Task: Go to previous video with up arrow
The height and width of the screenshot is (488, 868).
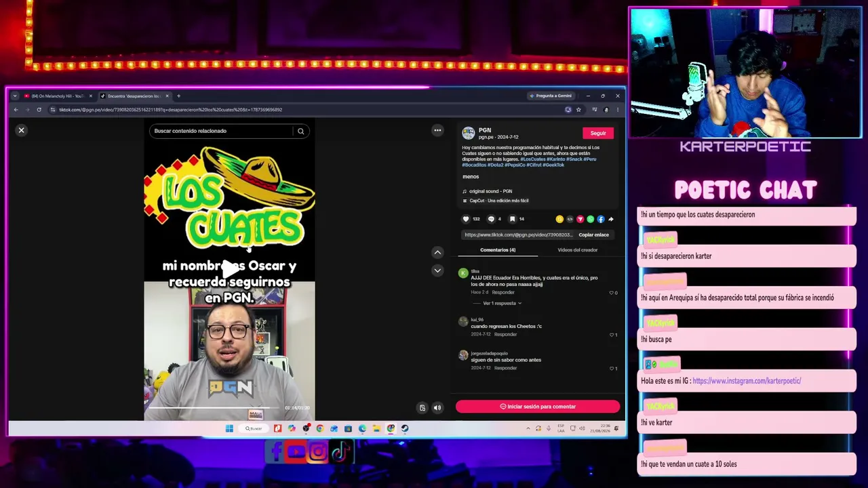Action: (437, 253)
